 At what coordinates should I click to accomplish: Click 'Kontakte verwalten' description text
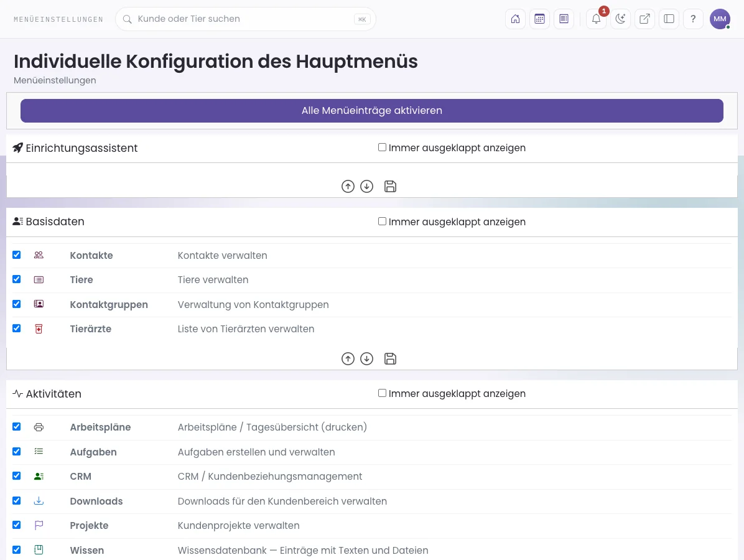[223, 255]
